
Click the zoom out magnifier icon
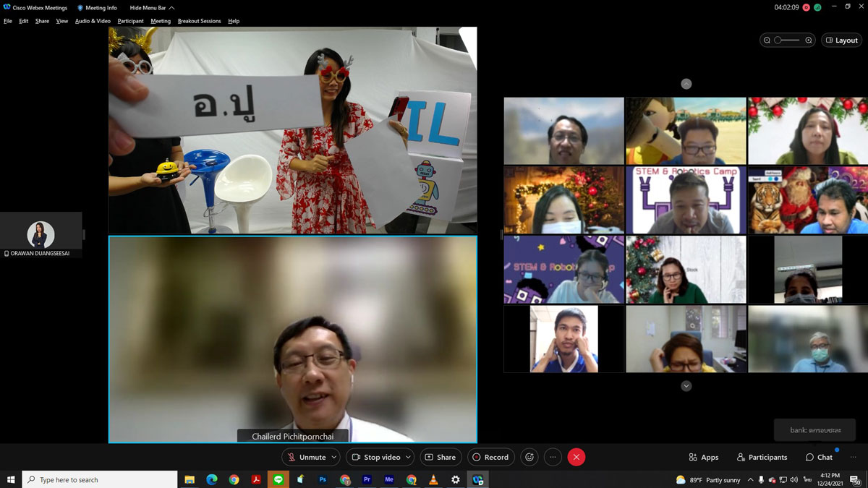(767, 40)
